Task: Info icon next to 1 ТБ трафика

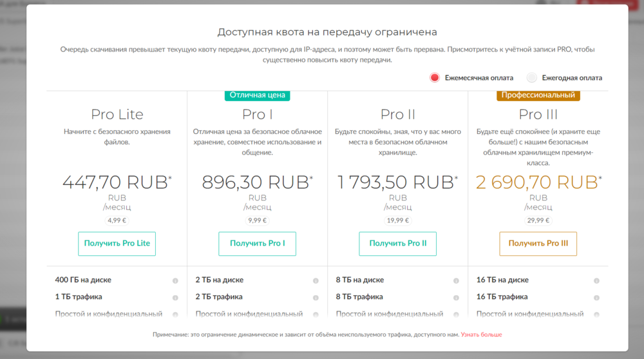Action: coord(175,298)
